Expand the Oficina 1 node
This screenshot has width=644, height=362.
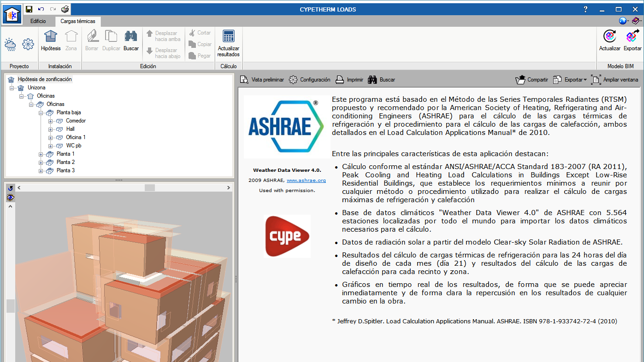click(x=51, y=137)
